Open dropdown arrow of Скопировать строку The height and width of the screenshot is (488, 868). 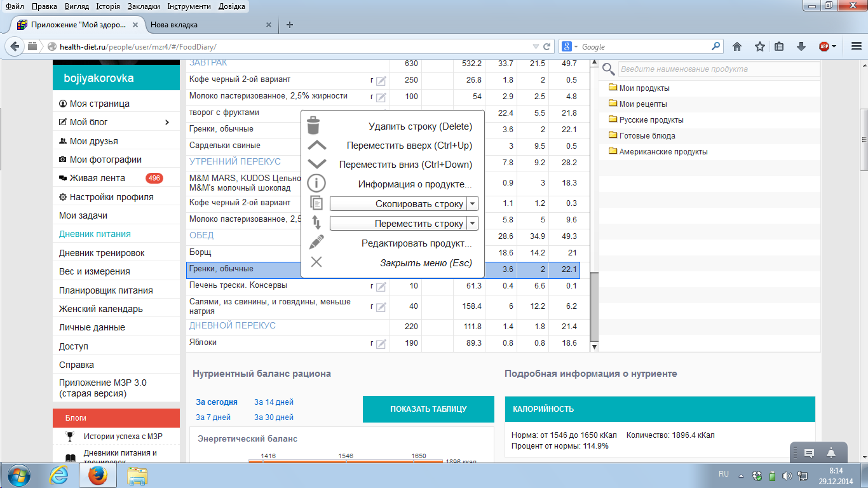point(472,204)
